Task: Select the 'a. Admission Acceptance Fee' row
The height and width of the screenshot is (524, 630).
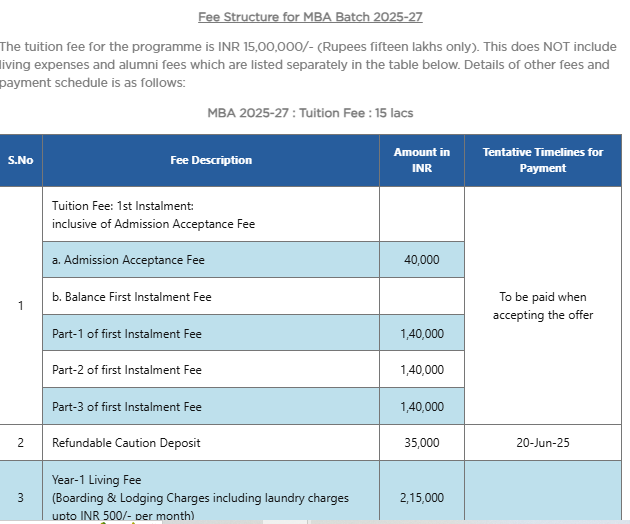Action: click(x=128, y=260)
